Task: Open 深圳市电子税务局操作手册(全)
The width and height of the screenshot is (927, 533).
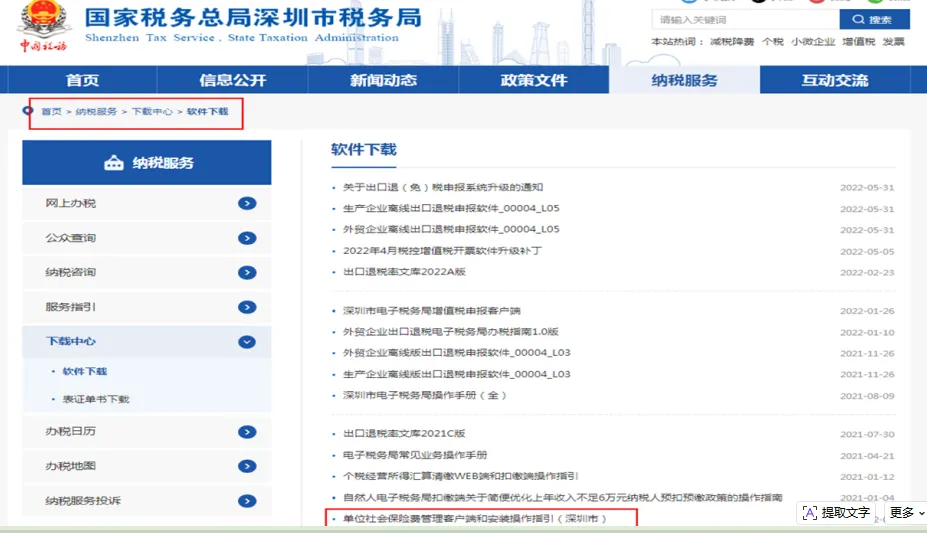Action: click(424, 395)
